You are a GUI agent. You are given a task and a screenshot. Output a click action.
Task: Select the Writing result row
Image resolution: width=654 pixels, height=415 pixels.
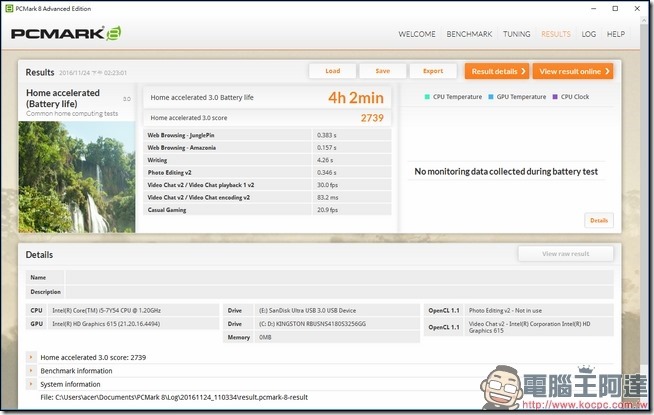(x=267, y=160)
